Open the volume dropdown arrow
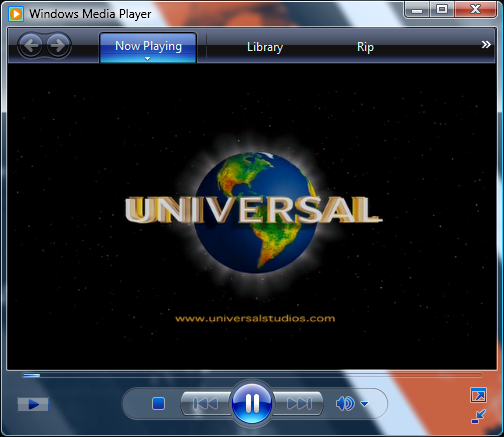The image size is (504, 437). tap(365, 404)
